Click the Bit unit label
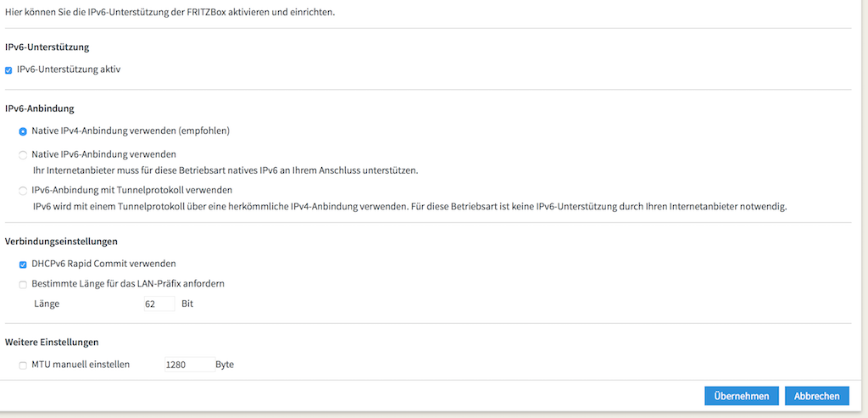This screenshot has height=418, width=868. [x=187, y=304]
